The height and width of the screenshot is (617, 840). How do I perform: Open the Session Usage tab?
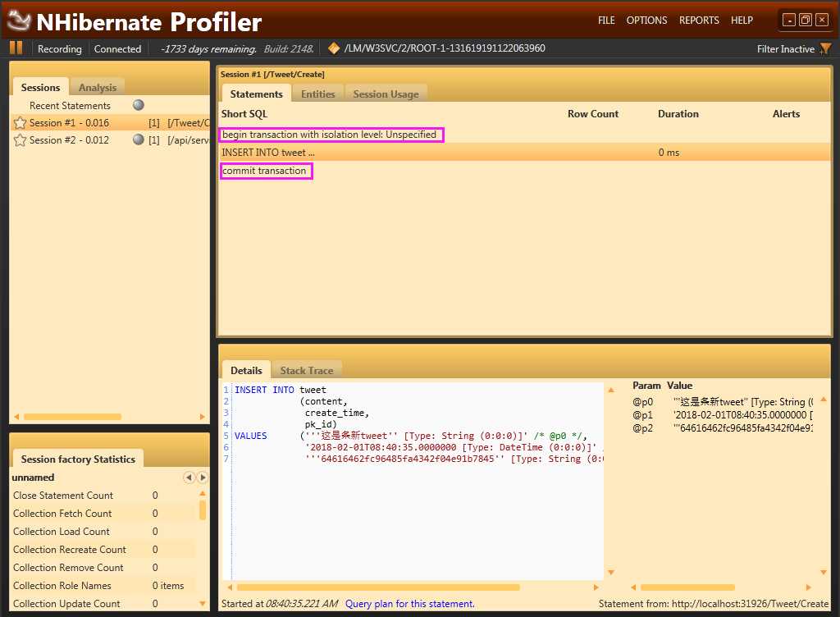(386, 94)
